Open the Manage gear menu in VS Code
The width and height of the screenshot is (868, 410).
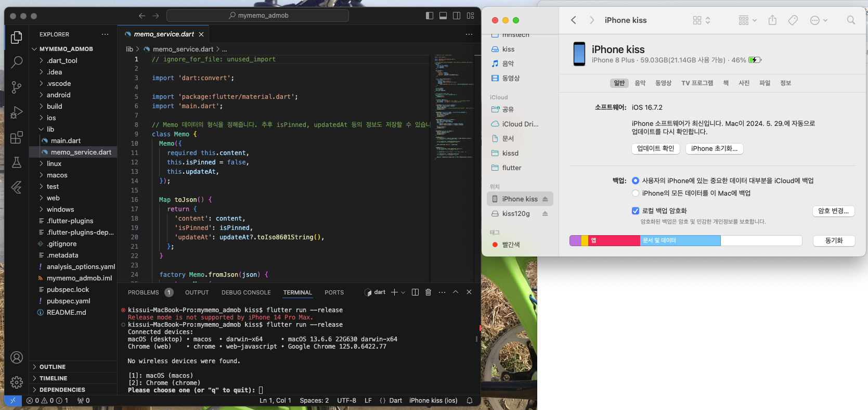pyautogui.click(x=17, y=382)
